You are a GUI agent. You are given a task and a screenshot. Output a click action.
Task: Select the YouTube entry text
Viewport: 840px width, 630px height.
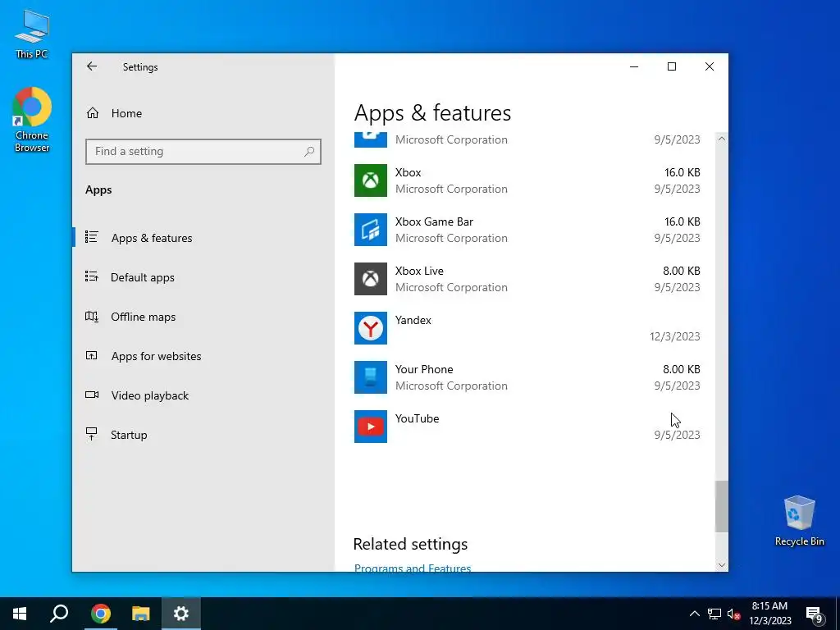pyautogui.click(x=418, y=419)
